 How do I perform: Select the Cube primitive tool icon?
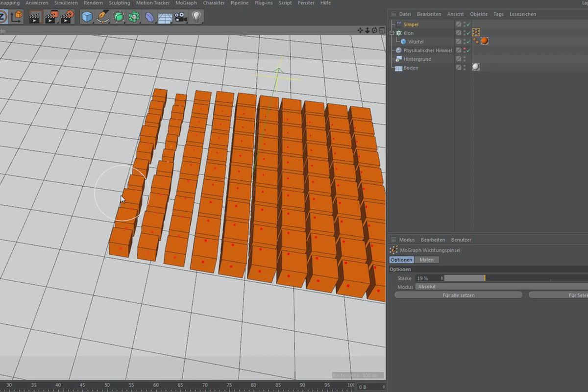[x=87, y=17]
